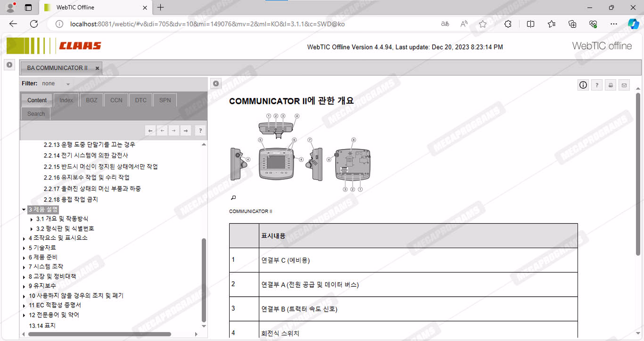644x341 pixels.
Task: Close the BA COMMUNICATOR II document tab
Action: pos(97,68)
